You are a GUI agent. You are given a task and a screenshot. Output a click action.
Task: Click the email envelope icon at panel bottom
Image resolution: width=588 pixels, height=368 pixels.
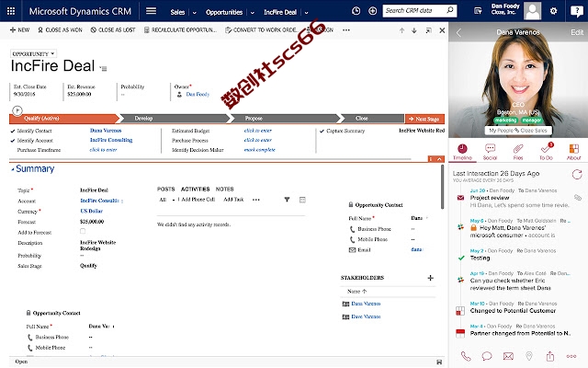pos(508,356)
